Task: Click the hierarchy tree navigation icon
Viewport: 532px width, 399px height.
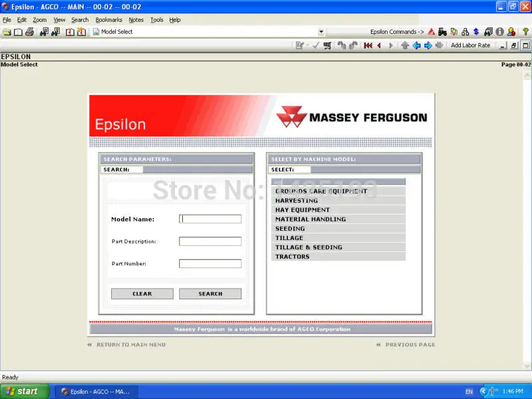Action: coord(465,31)
